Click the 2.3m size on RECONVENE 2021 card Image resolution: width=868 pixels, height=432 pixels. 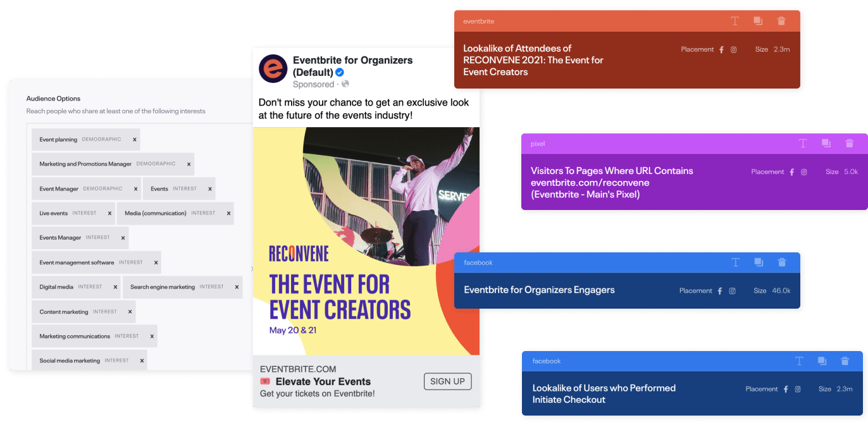point(782,50)
